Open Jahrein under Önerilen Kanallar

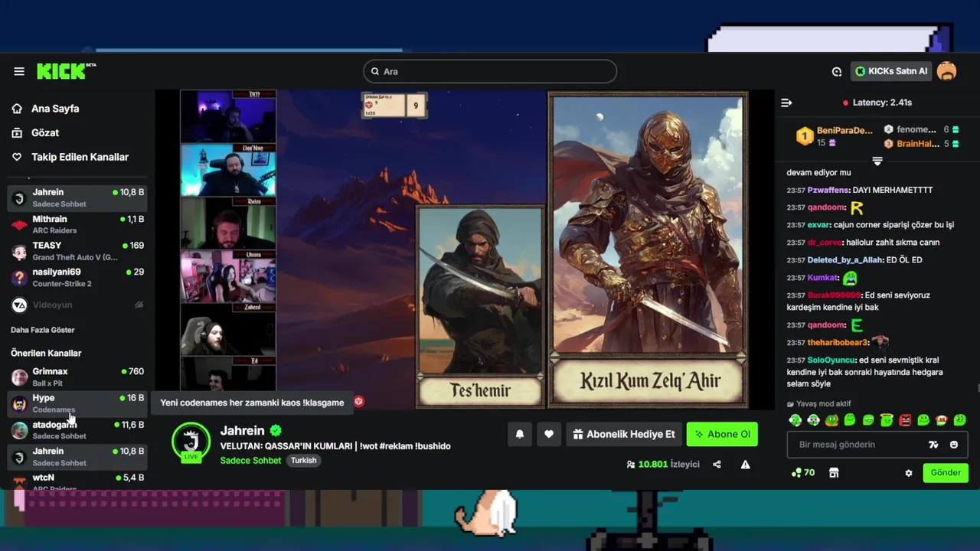pos(77,457)
